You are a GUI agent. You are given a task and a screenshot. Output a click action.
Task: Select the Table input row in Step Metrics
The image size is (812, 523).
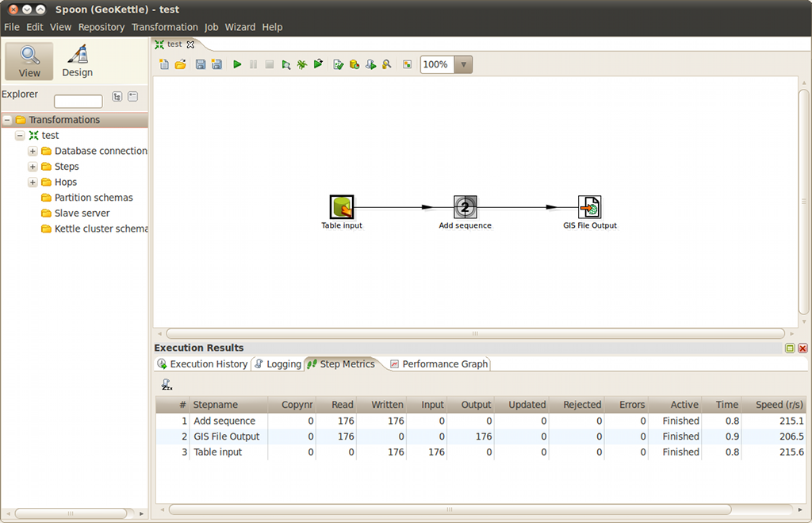pyautogui.click(x=481, y=452)
